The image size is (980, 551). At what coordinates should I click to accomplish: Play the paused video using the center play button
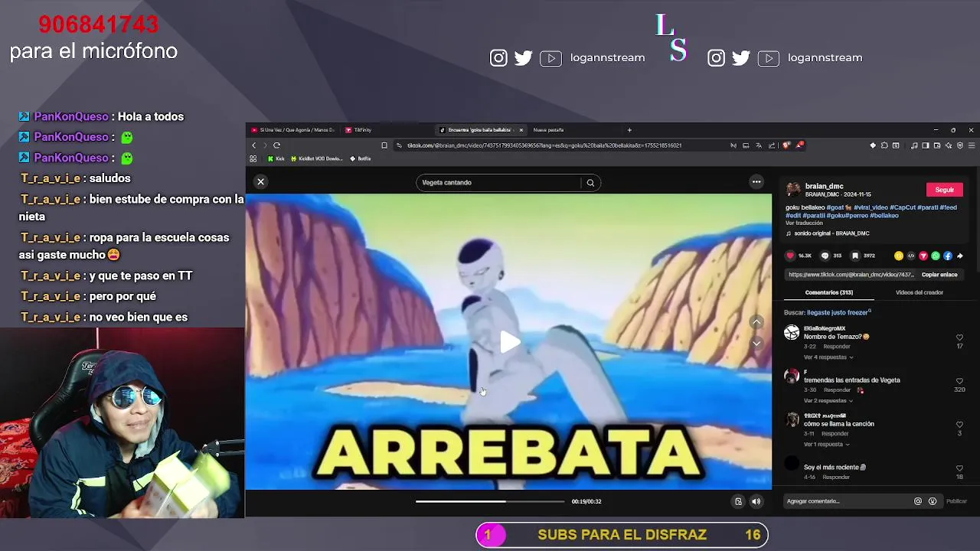click(509, 342)
